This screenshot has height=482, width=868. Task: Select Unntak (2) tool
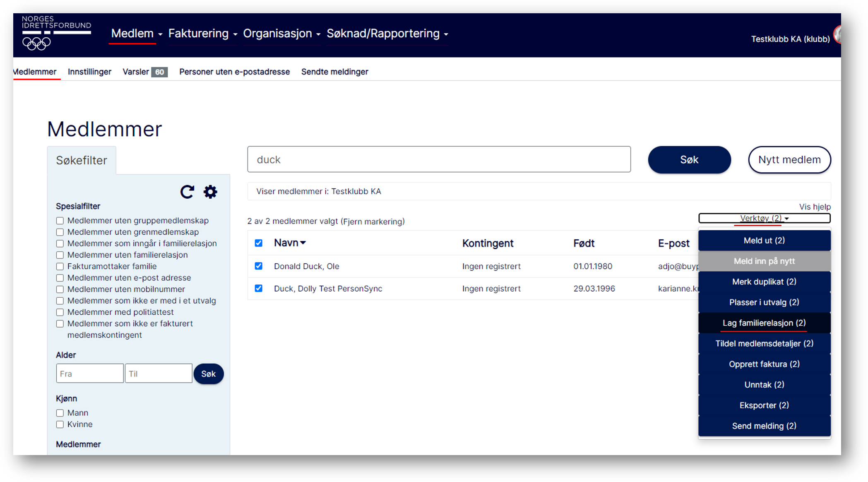tap(764, 385)
